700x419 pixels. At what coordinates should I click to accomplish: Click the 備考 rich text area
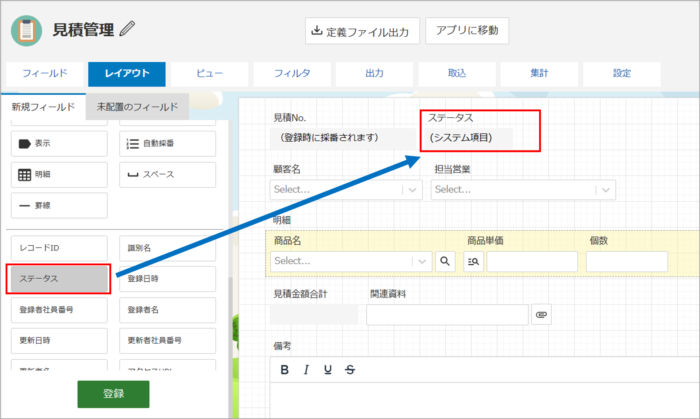tap(484, 400)
